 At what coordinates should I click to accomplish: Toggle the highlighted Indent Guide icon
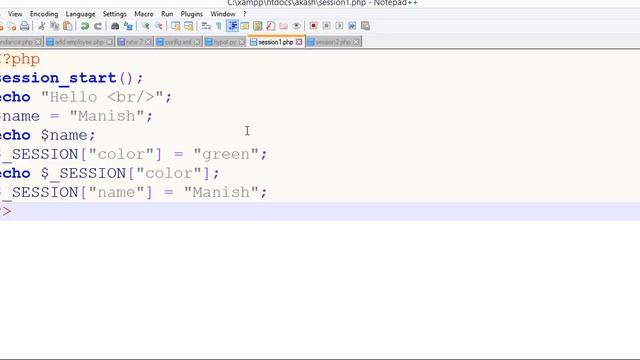[232, 26]
